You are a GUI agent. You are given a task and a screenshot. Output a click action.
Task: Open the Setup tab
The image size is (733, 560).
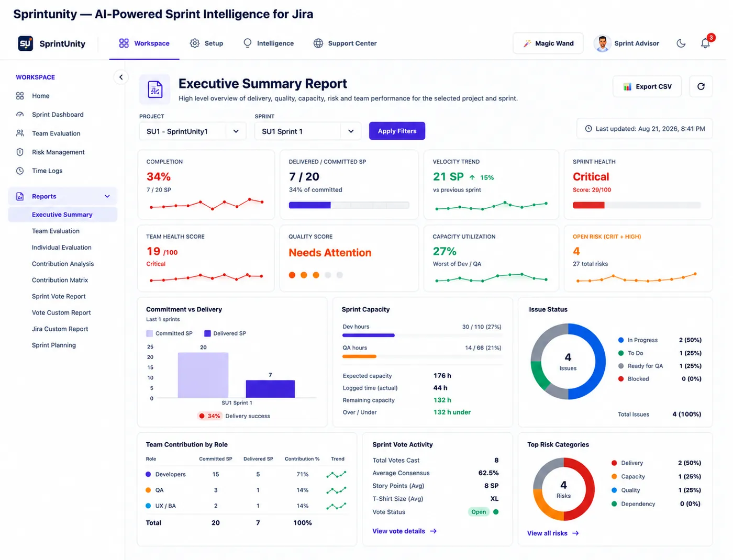[206, 43]
